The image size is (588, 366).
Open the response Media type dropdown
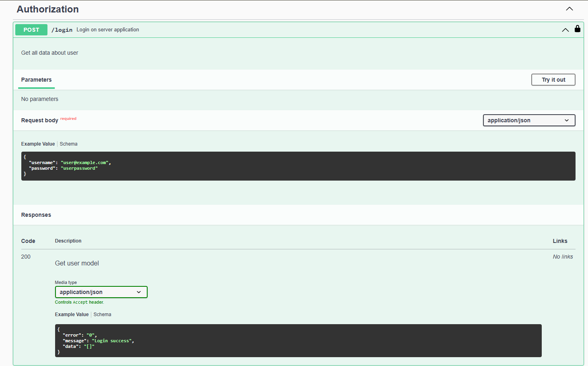[101, 292]
